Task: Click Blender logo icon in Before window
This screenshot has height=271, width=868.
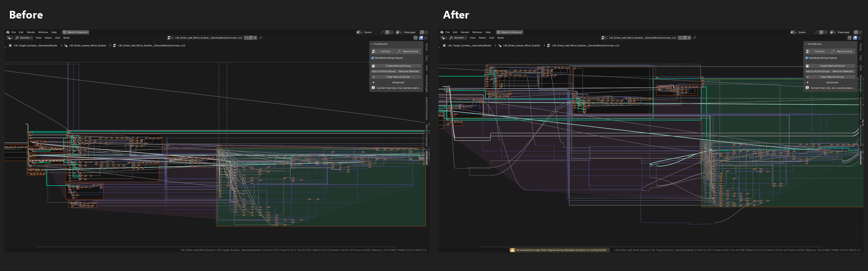Action: click(x=8, y=32)
